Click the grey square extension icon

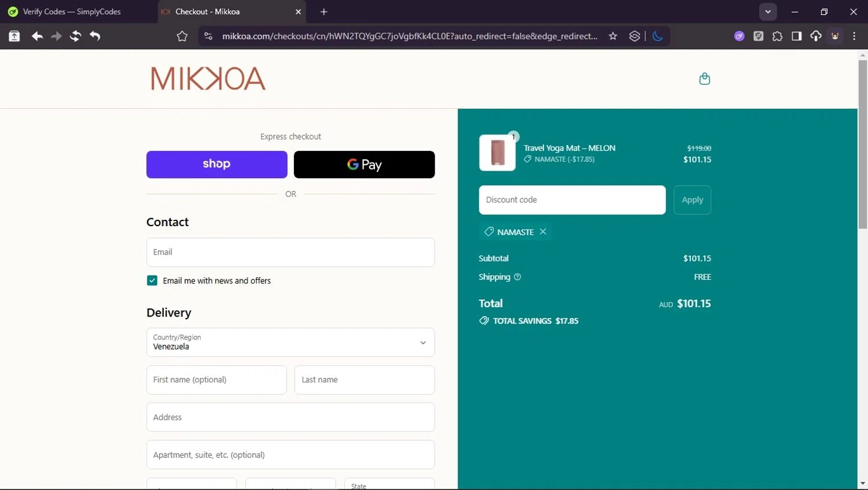tap(758, 36)
